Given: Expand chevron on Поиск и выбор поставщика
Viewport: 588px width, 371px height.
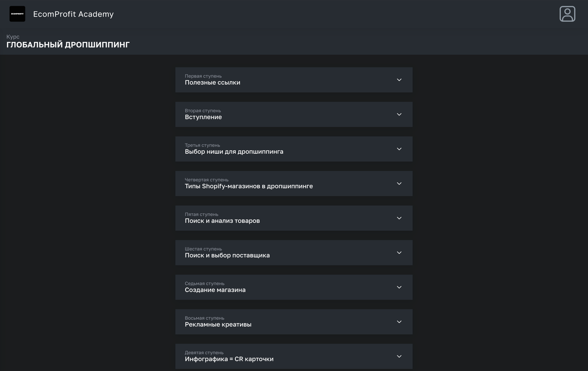Looking at the screenshot, I should pyautogui.click(x=399, y=253).
